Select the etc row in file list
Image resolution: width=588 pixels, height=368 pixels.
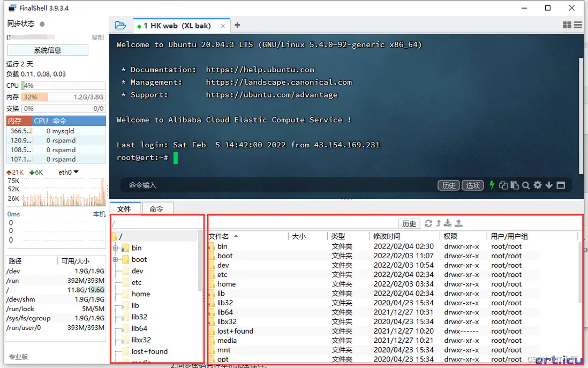[375, 275]
